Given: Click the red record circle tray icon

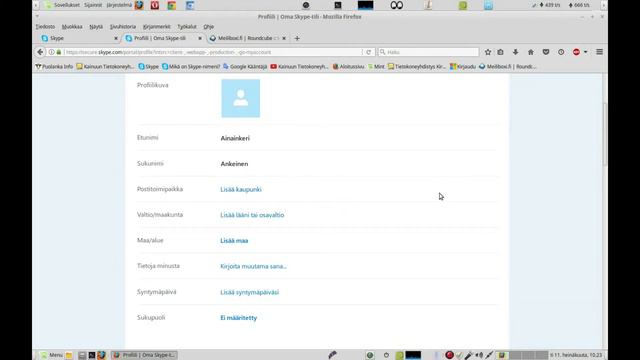Looking at the screenshot, I should coord(449,355).
